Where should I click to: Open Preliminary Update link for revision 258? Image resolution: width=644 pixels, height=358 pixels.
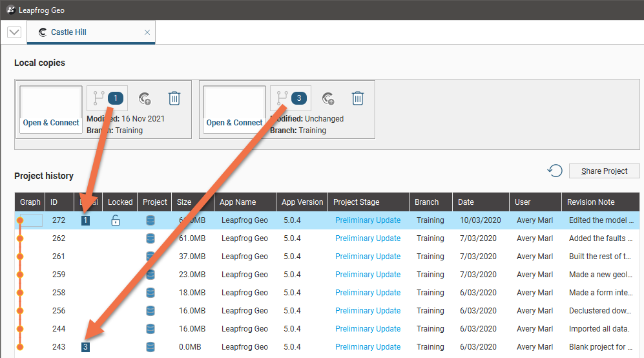[x=368, y=293]
